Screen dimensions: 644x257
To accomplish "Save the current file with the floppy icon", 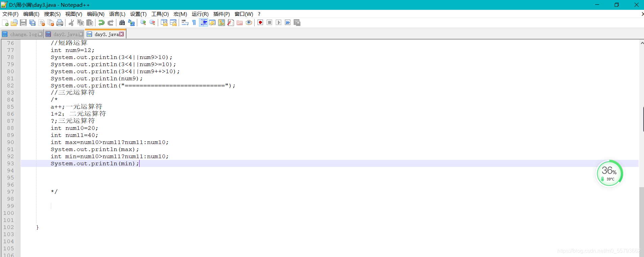I will point(23,23).
